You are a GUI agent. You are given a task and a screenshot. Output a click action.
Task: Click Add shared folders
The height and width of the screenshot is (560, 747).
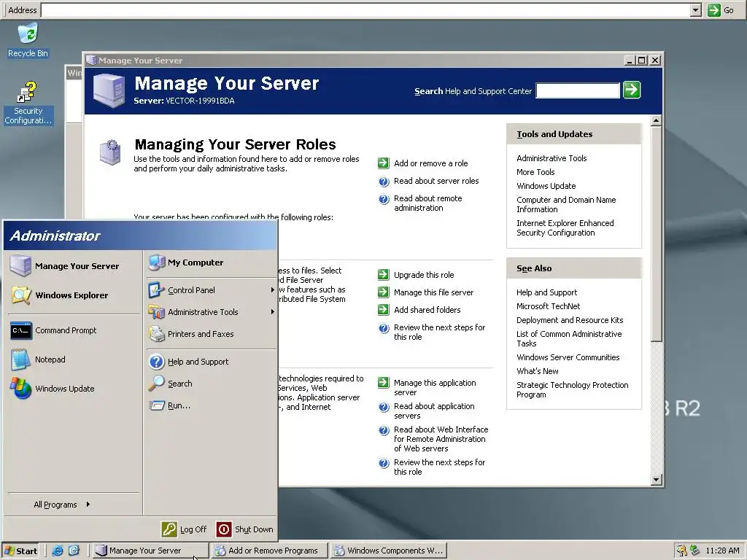tap(427, 310)
